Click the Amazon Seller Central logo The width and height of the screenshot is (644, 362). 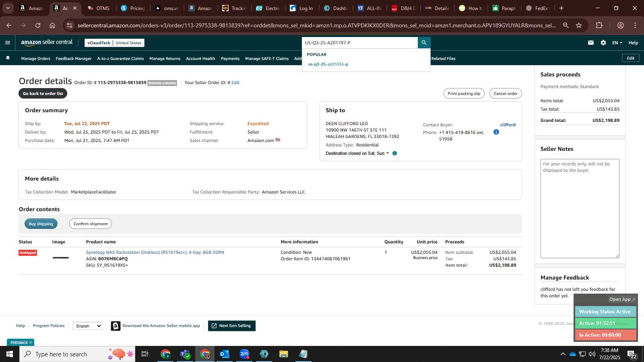point(47,42)
